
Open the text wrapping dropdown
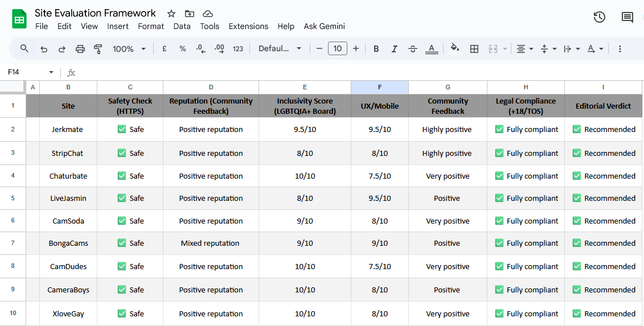[x=572, y=49]
